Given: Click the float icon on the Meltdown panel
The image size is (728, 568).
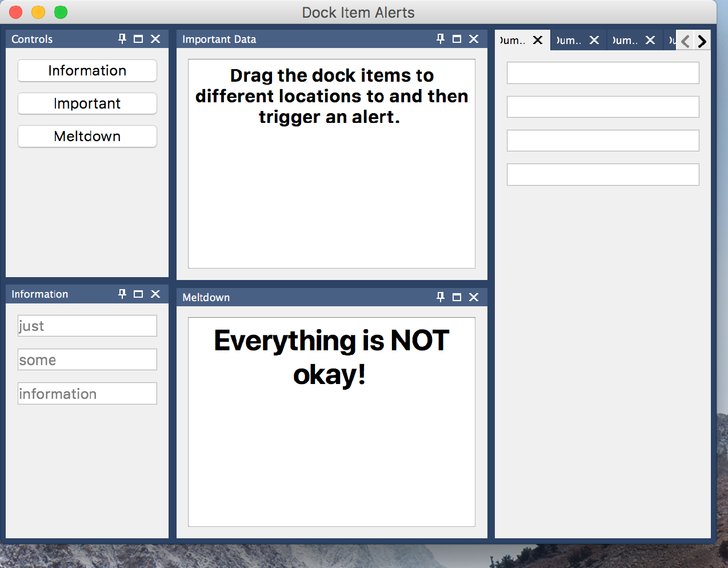Looking at the screenshot, I should click(x=456, y=297).
